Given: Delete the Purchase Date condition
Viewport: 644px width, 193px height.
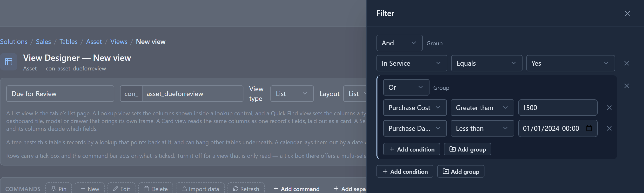Looking at the screenshot, I should tap(609, 128).
